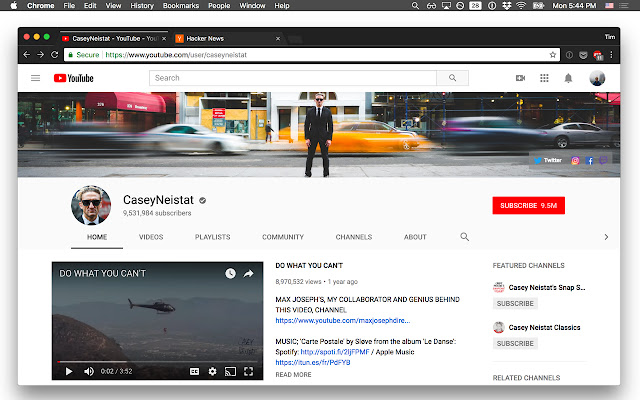Toggle closed captions on the player
The image size is (640, 400).
[x=195, y=371]
